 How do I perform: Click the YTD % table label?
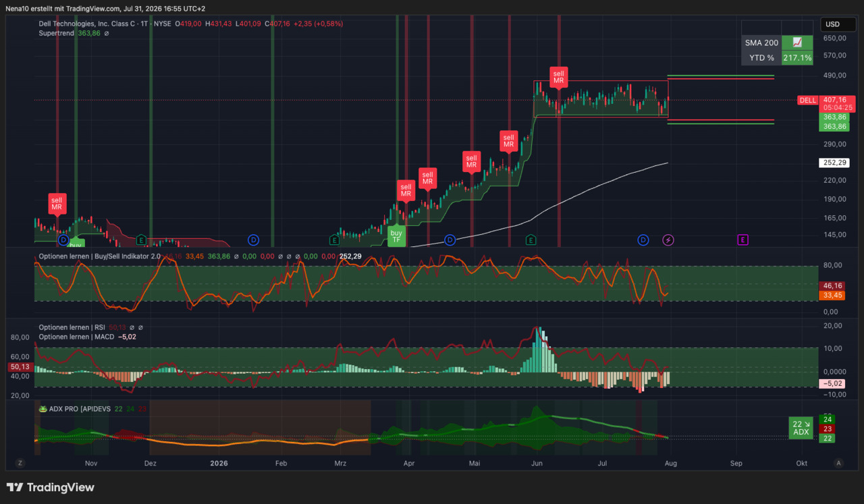(x=761, y=58)
